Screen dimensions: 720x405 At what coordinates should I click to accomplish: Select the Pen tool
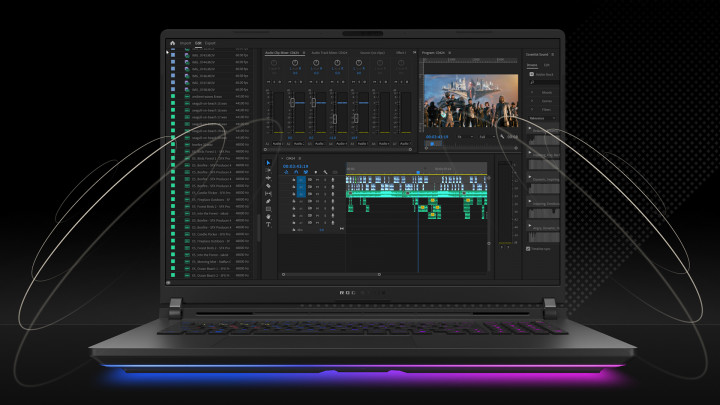[x=269, y=201]
